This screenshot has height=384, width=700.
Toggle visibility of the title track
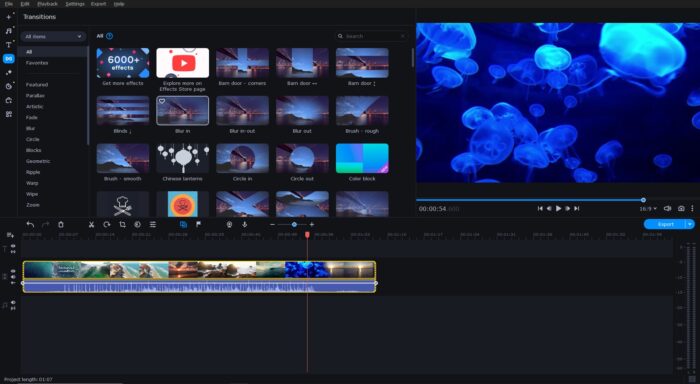pos(13,246)
